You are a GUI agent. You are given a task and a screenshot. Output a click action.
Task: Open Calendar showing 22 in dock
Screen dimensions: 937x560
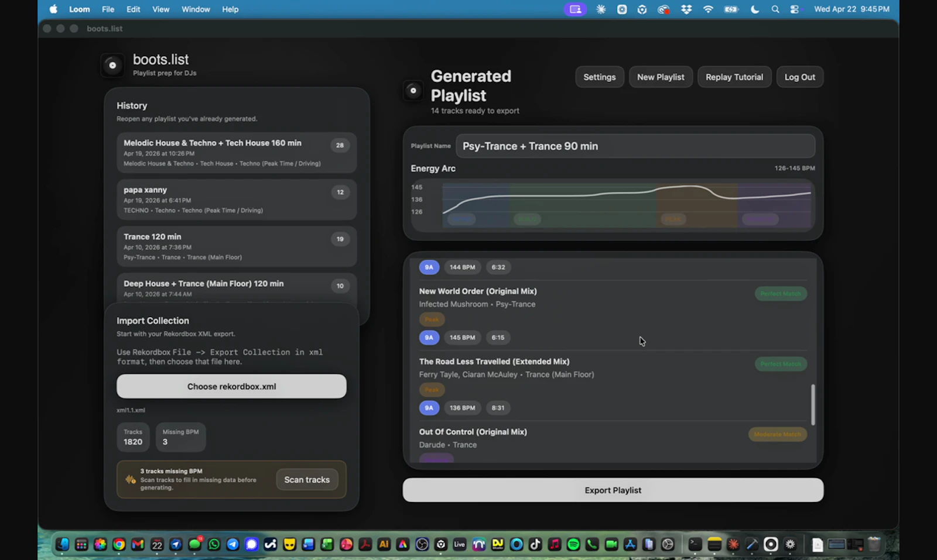[157, 545]
